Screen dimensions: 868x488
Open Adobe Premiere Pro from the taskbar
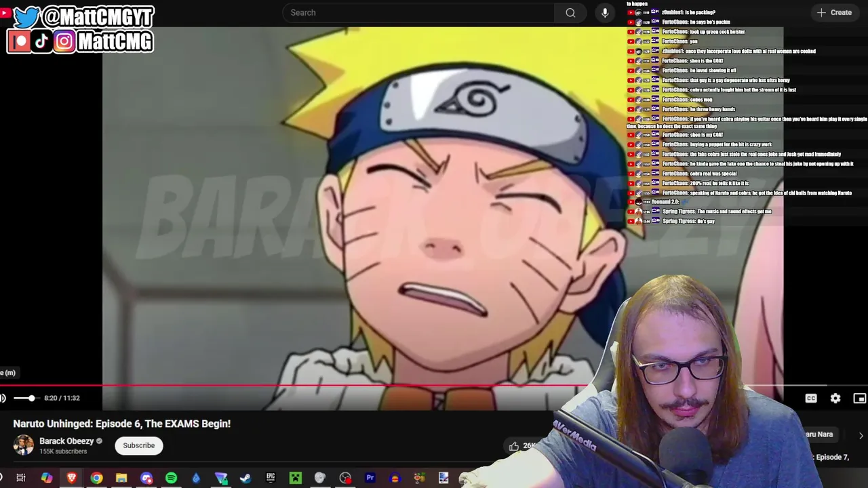coord(370,478)
